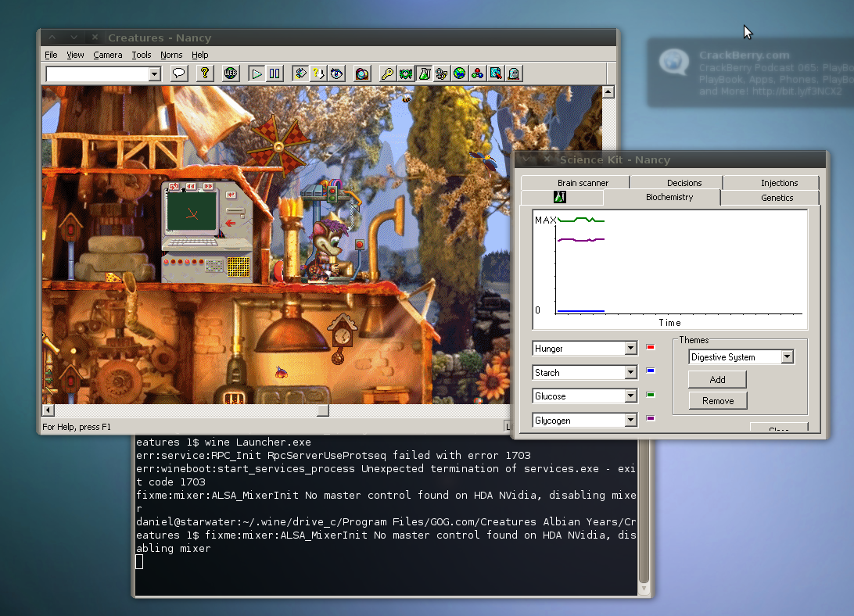Viewport: 854px width, 616px height.
Task: Click the norn name combo box field
Action: pyautogui.click(x=97, y=73)
